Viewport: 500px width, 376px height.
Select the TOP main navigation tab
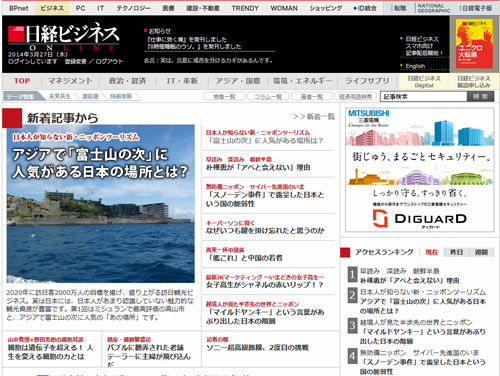[22, 81]
